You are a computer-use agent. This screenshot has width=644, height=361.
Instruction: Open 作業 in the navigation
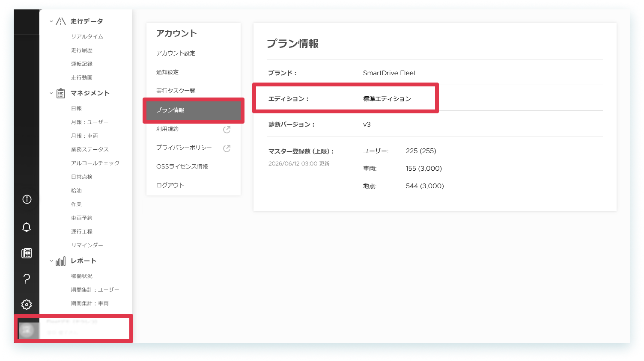[x=76, y=204]
